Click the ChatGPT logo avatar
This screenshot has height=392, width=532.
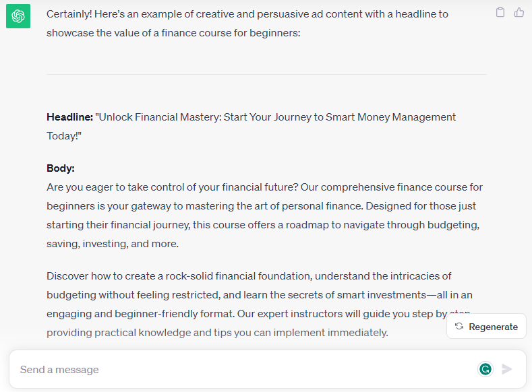tap(18, 16)
